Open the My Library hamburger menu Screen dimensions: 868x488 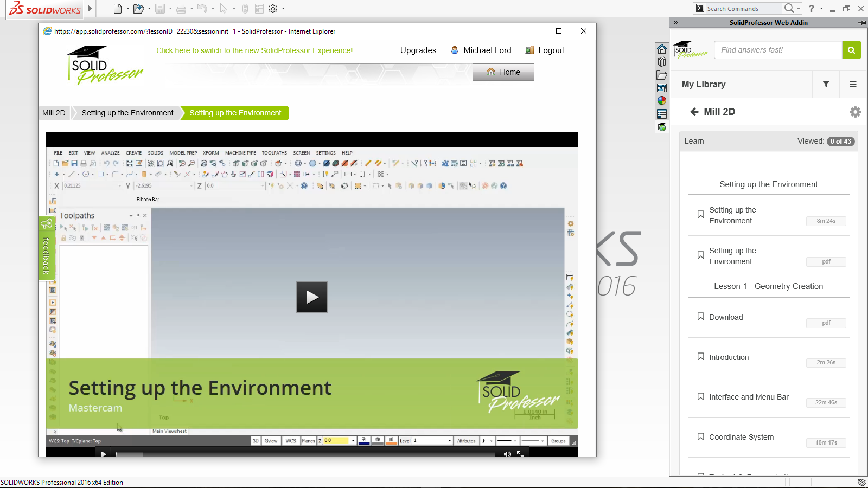853,84
